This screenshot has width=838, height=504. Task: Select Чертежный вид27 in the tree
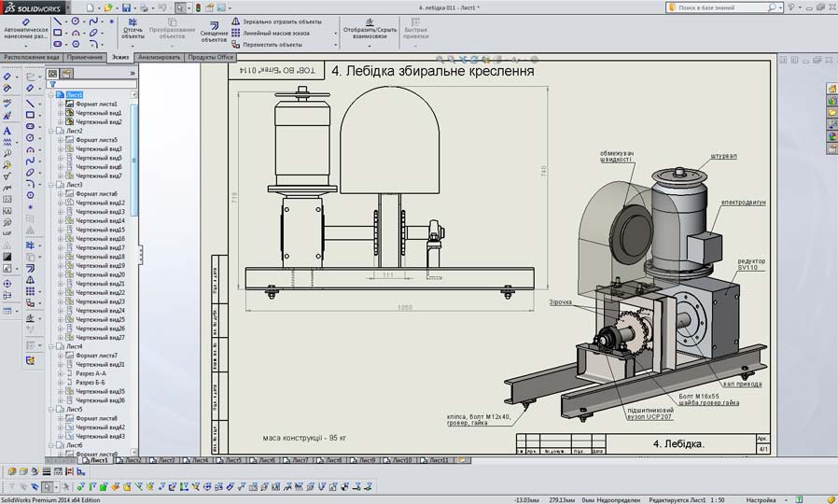(x=100, y=337)
